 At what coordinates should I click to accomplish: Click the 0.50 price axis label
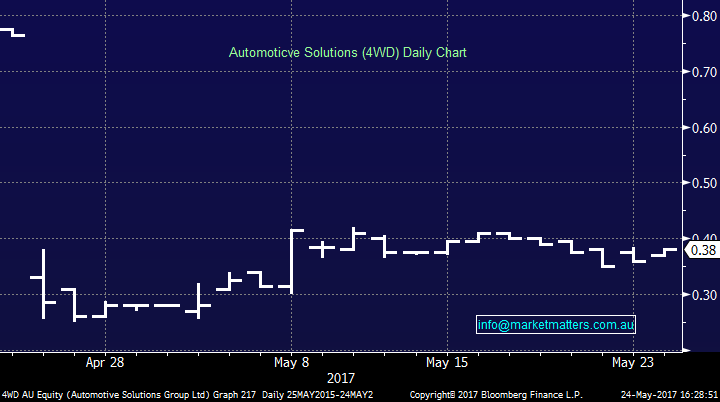click(x=704, y=183)
